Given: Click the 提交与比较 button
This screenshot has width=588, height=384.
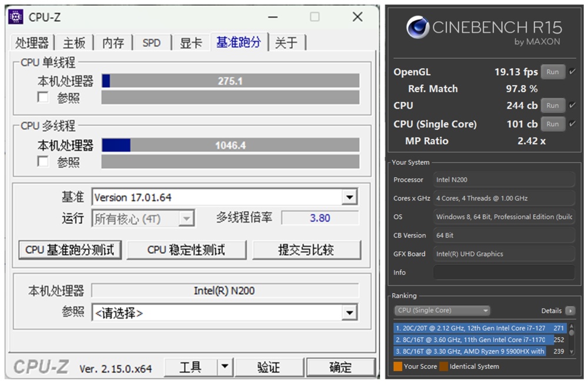Looking at the screenshot, I should (306, 250).
